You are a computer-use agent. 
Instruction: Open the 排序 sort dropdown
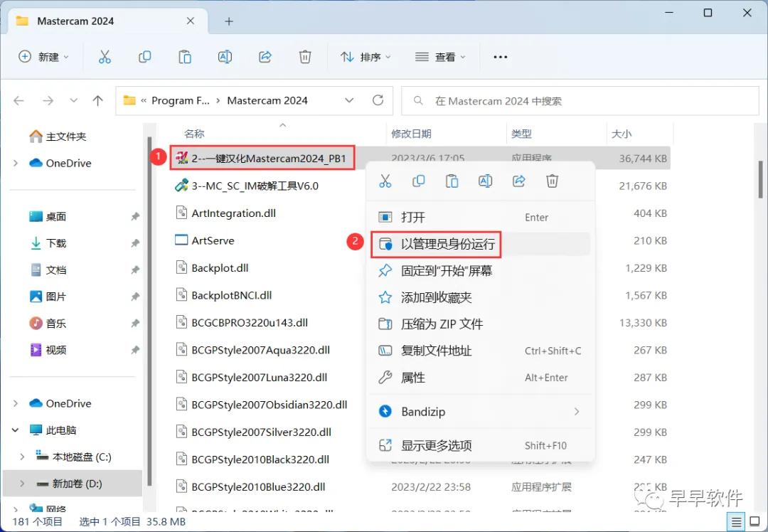366,57
